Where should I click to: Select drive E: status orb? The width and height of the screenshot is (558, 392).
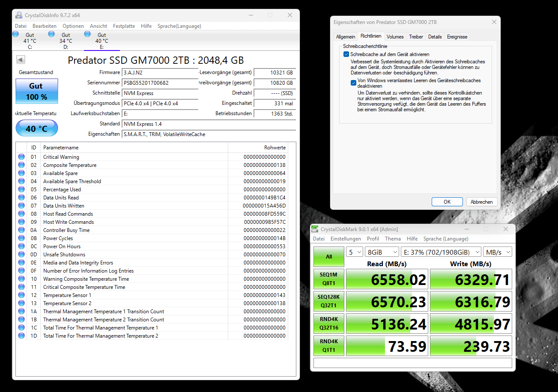88,34
